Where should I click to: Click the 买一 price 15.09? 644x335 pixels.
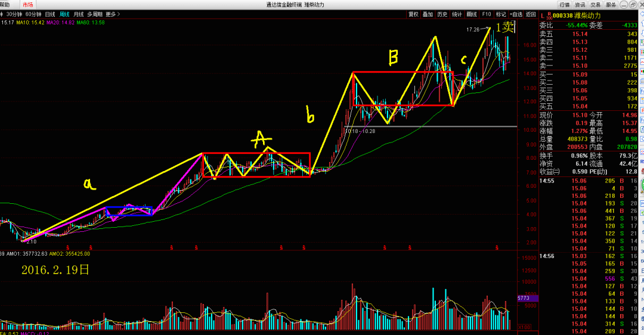pos(580,75)
